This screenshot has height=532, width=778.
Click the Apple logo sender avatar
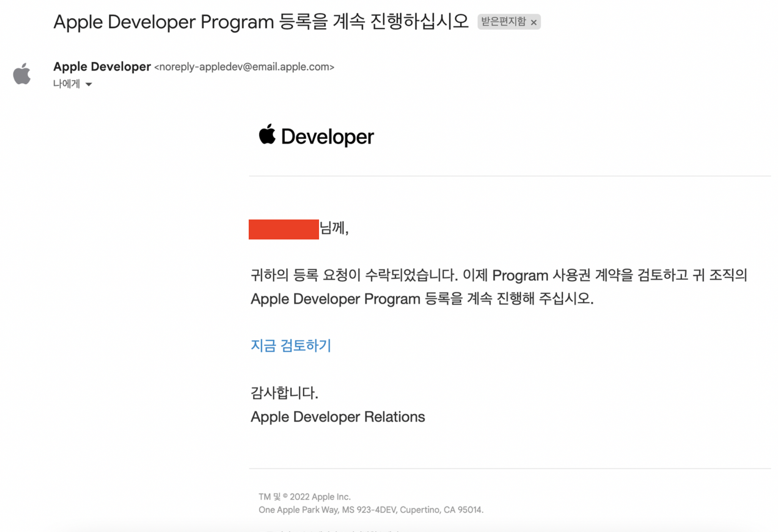pyautogui.click(x=22, y=73)
